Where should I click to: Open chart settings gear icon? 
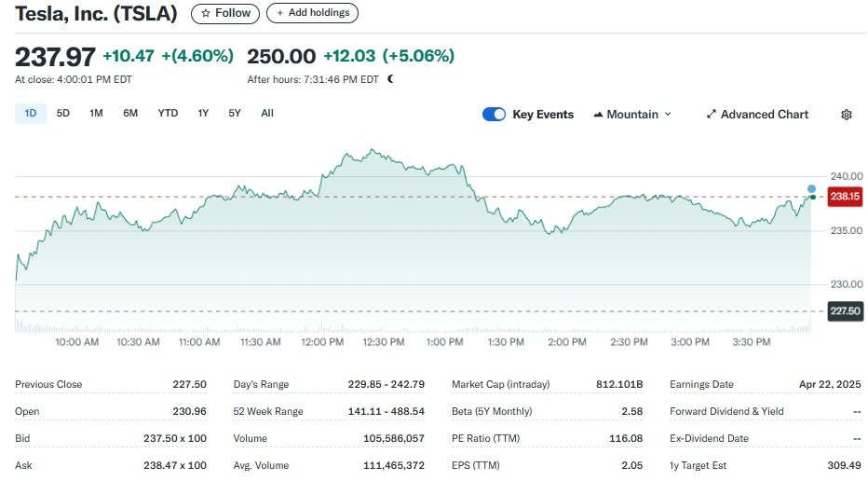[x=846, y=115]
